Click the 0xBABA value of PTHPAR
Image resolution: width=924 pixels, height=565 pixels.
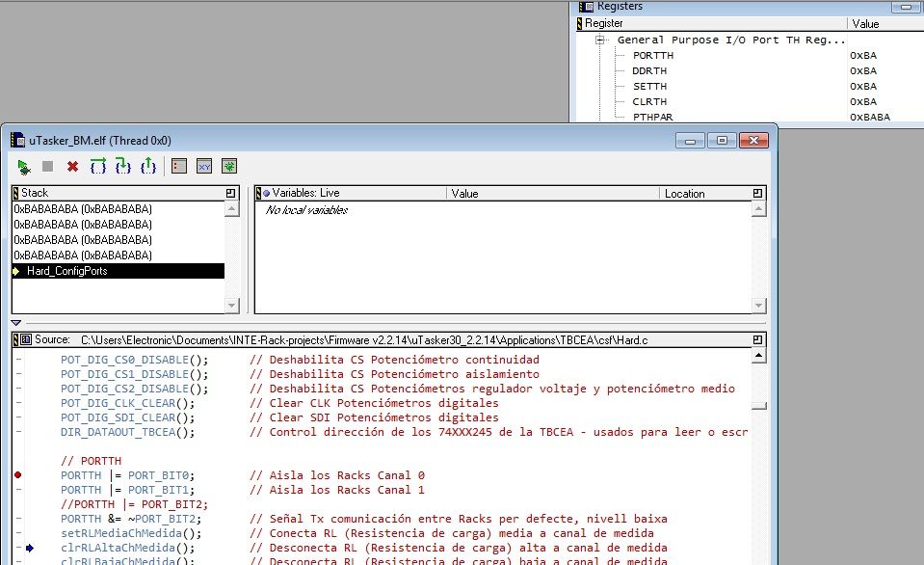(870, 117)
